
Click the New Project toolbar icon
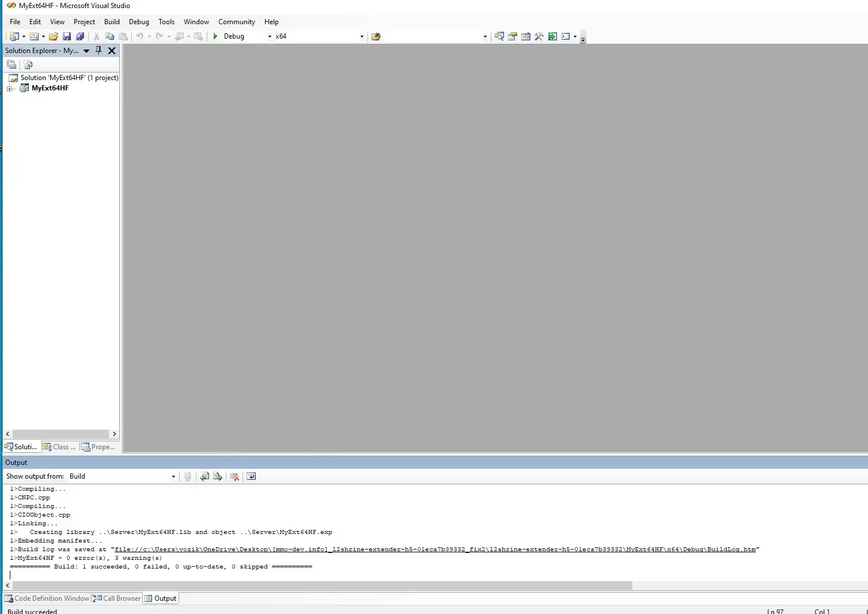pyautogui.click(x=14, y=36)
